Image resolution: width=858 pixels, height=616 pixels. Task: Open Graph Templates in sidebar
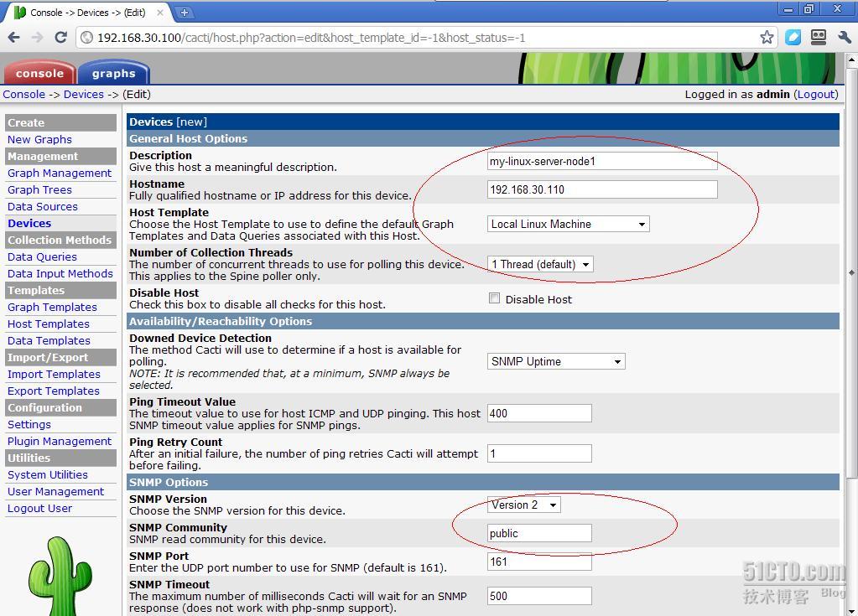[52, 308]
